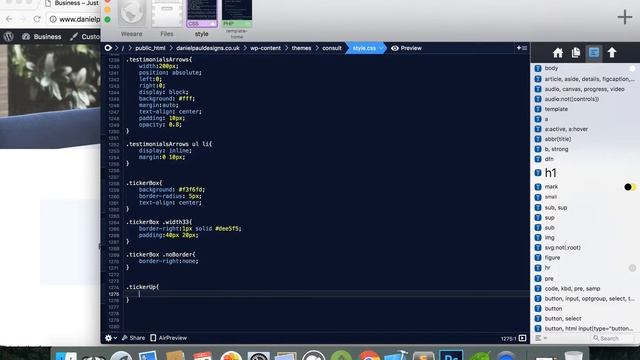Click the browser forward arrow
This screenshot has width=640, height=360.
click(x=22, y=19)
